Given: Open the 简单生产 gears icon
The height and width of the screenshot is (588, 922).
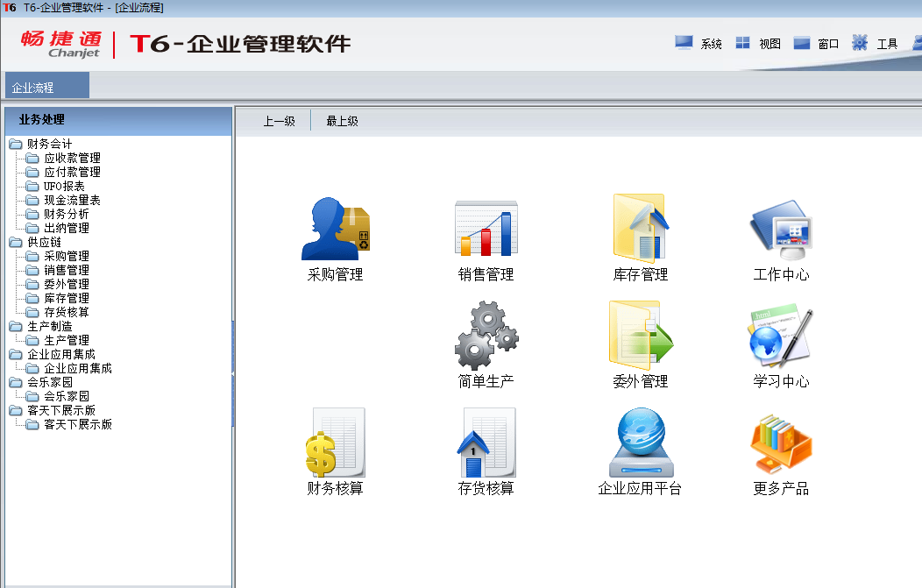Looking at the screenshot, I should (486, 336).
